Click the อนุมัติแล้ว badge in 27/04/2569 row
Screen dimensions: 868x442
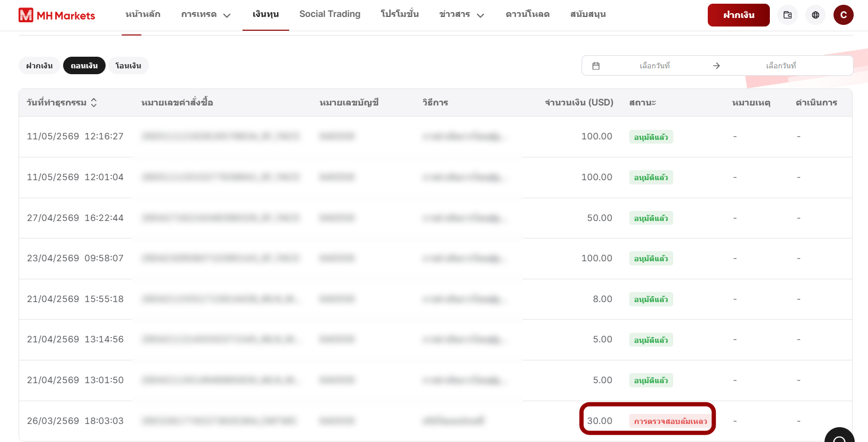tap(651, 218)
